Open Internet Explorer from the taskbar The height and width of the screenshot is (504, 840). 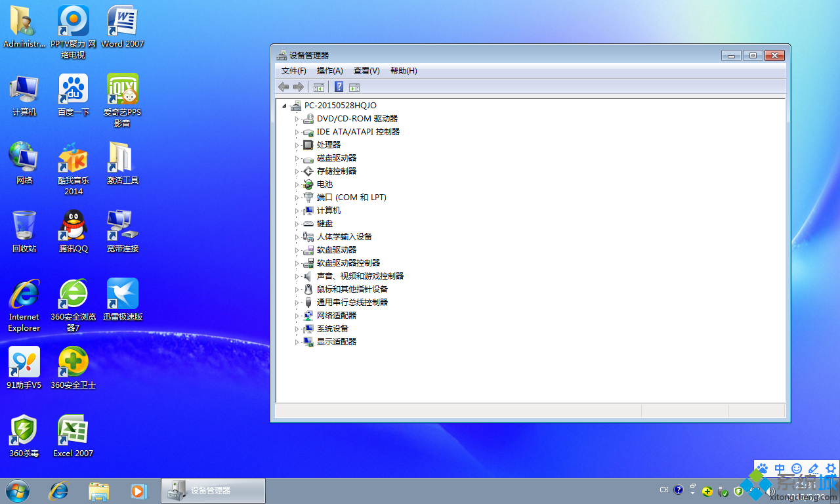(x=58, y=491)
